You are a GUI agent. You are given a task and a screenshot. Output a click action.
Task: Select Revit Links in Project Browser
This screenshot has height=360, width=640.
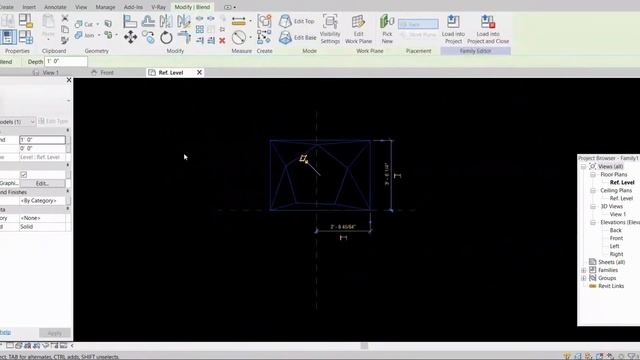click(x=611, y=286)
